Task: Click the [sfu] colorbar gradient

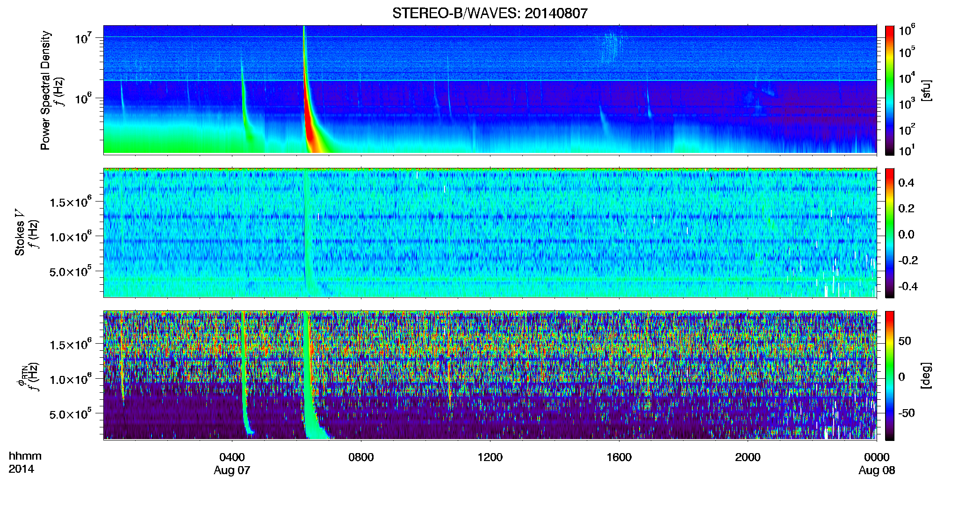Action: click(890, 90)
